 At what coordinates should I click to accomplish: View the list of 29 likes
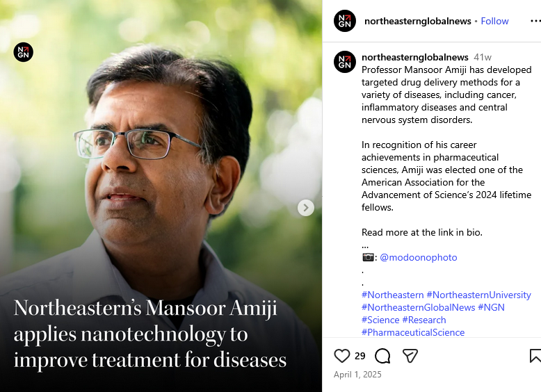360,356
